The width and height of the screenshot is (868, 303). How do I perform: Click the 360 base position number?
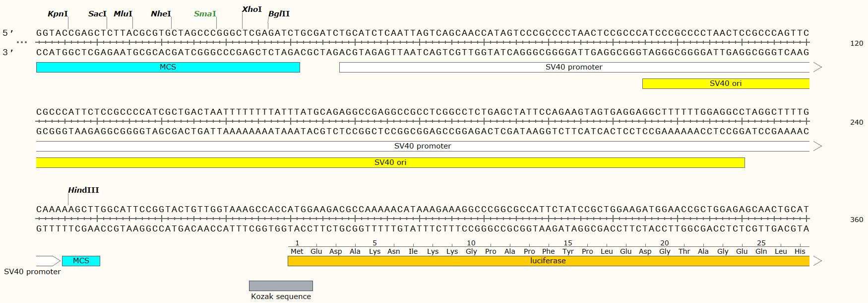(x=857, y=220)
